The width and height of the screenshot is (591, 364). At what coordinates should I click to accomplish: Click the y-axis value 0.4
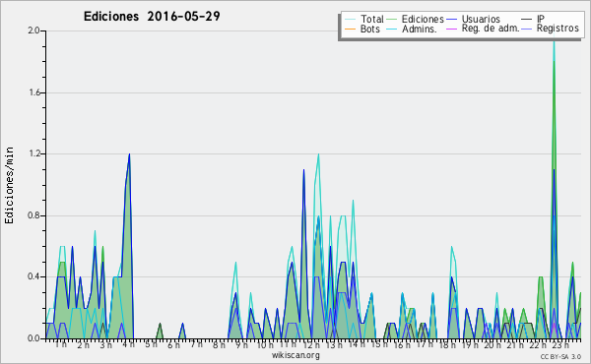pyautogui.click(x=33, y=277)
